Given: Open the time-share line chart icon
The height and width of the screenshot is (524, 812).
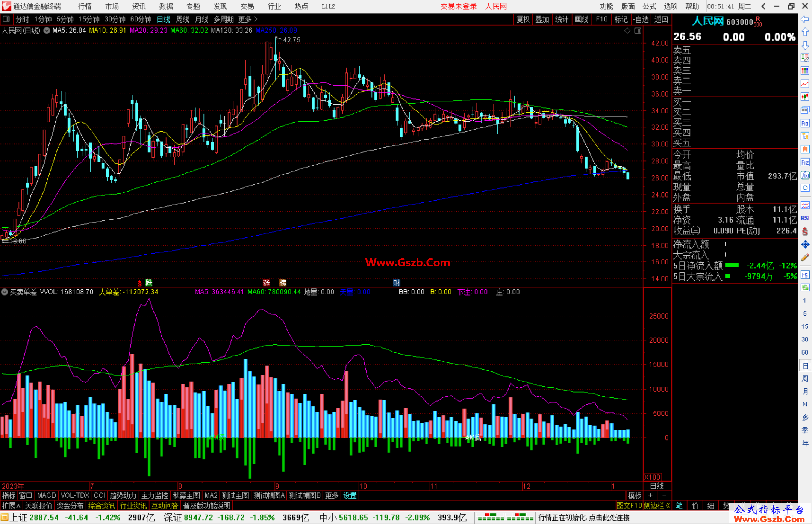Looking at the screenshot, I should [x=805, y=84].
